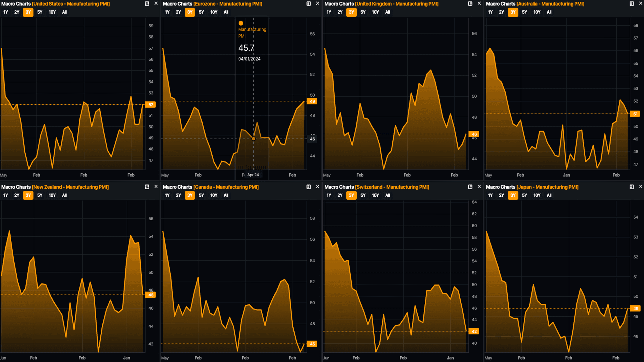
Task: Open the panel layout icon on Switzerland chart
Action: (470, 187)
